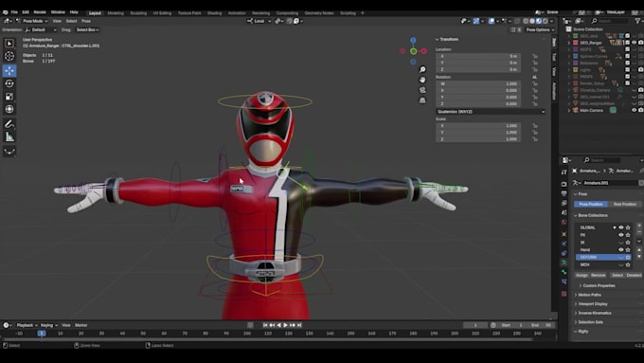Open the File menu

point(14,12)
